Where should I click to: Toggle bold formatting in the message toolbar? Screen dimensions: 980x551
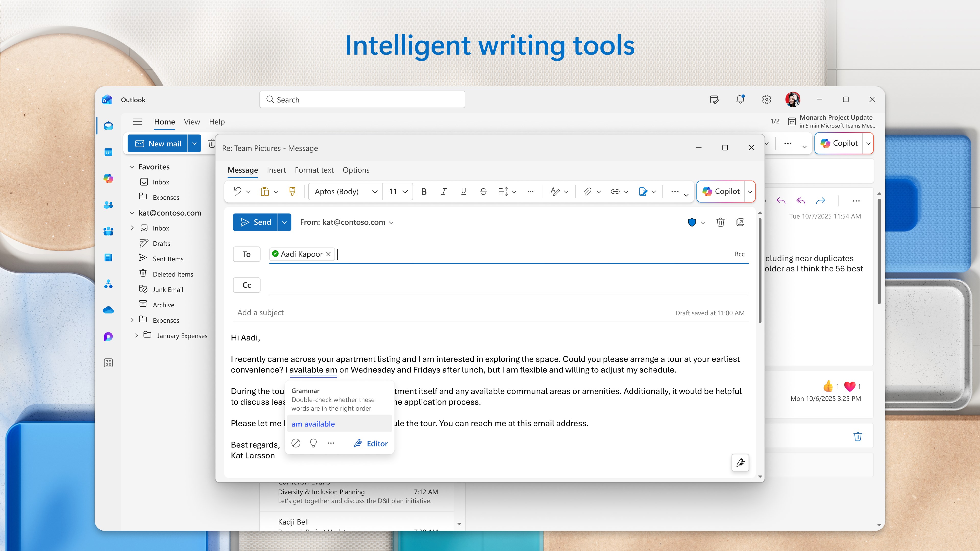(x=424, y=191)
